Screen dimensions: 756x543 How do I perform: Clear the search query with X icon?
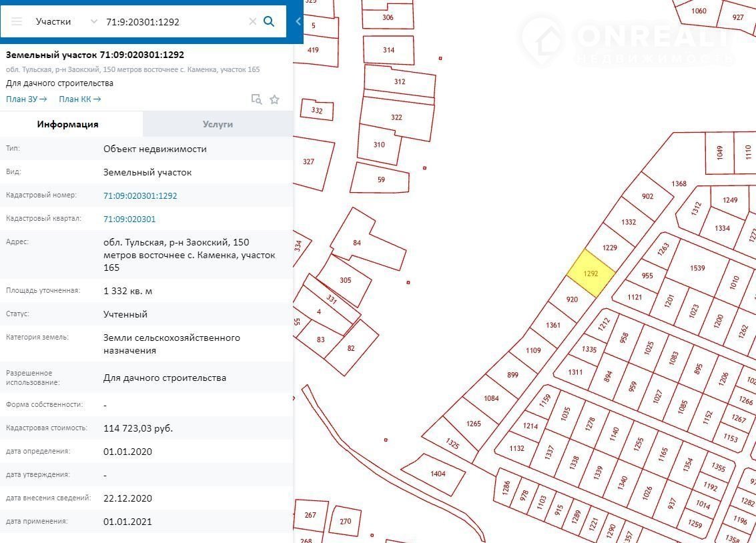click(x=252, y=21)
